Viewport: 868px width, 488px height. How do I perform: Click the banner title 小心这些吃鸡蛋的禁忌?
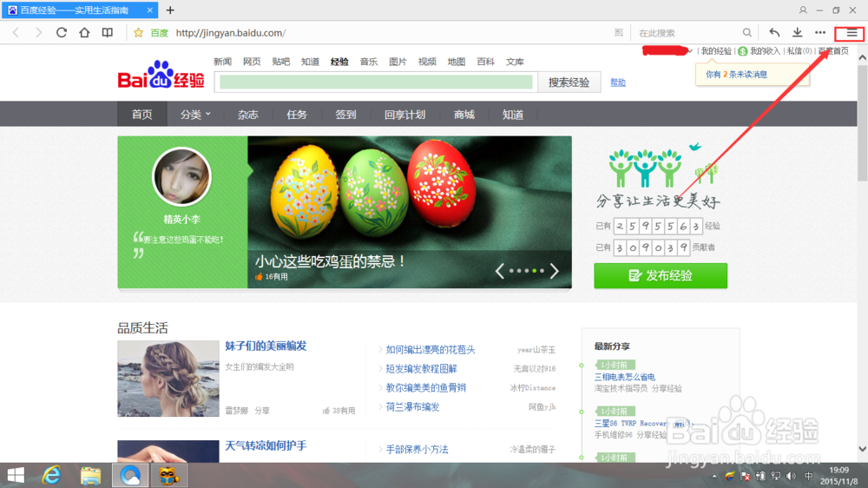click(x=330, y=260)
